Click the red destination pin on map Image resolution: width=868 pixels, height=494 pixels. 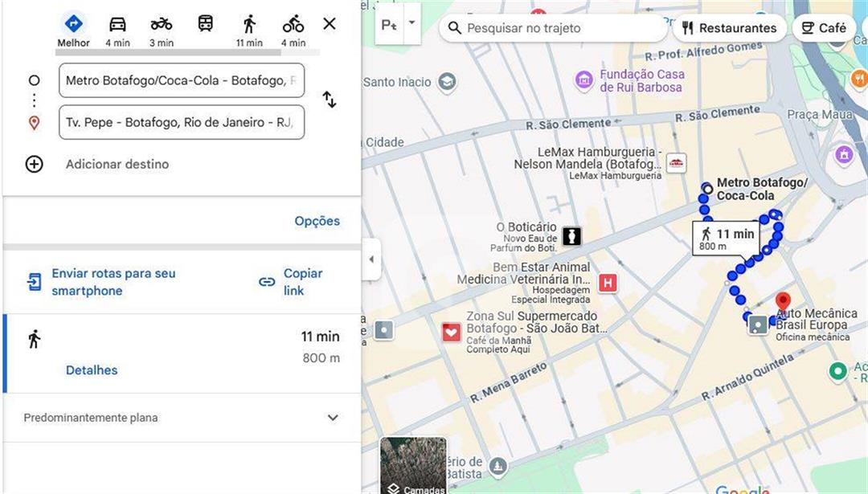[783, 303]
